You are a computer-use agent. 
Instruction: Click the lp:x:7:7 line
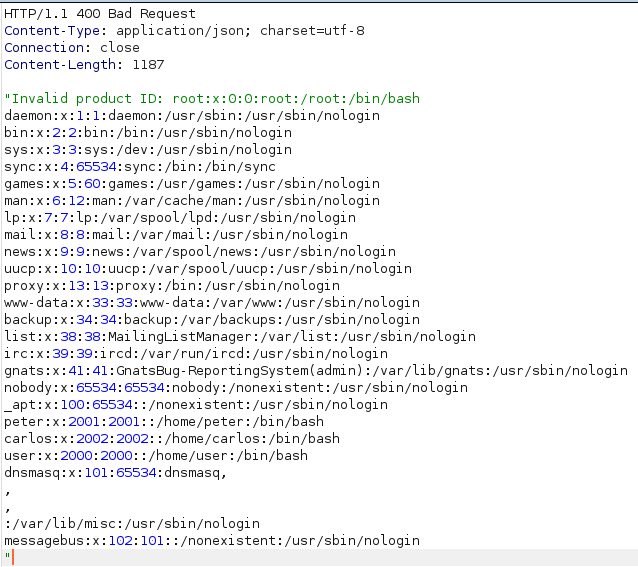click(180, 218)
